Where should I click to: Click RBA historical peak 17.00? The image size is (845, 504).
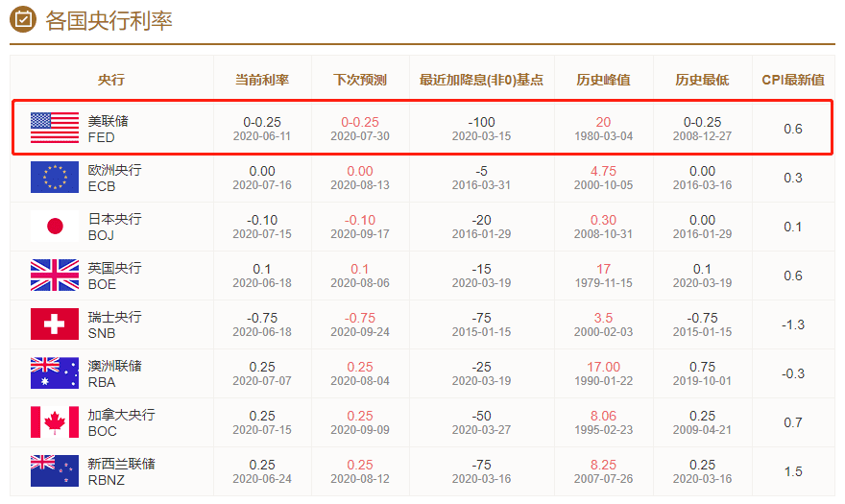(x=603, y=367)
